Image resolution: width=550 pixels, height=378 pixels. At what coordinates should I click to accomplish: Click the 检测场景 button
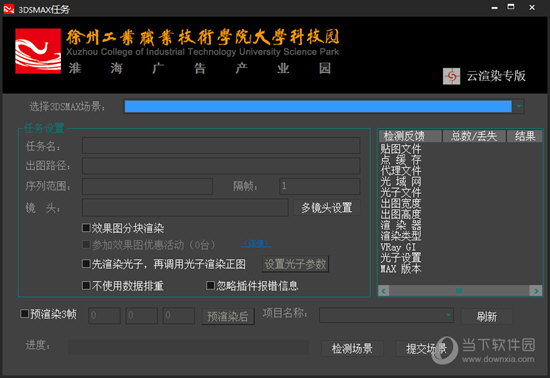click(x=352, y=349)
